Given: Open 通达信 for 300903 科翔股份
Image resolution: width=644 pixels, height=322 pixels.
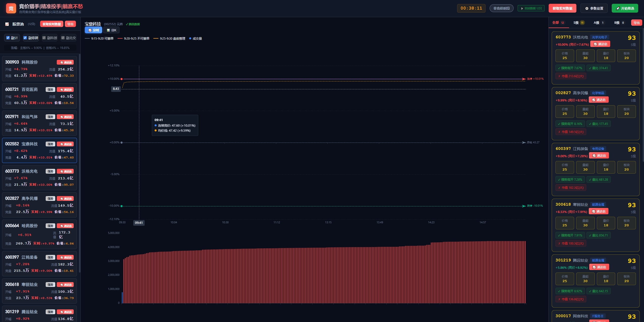Looking at the screenshot, I should point(65,62).
